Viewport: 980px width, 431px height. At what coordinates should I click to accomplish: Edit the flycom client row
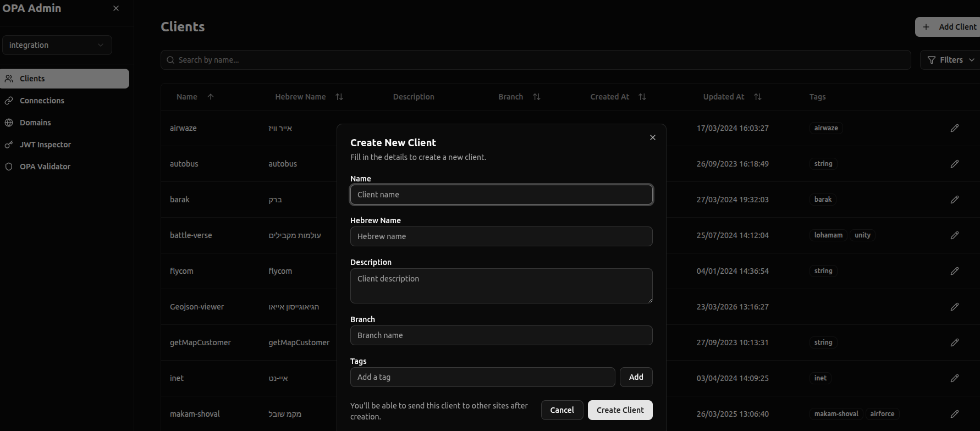pyautogui.click(x=955, y=271)
